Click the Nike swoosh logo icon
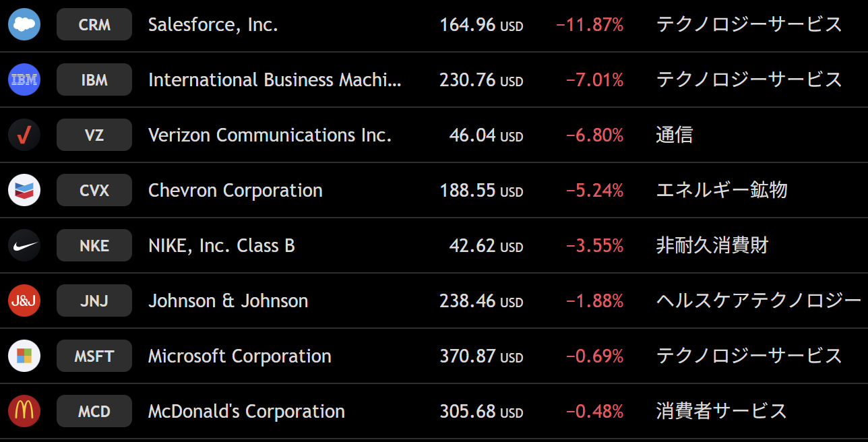 click(24, 246)
